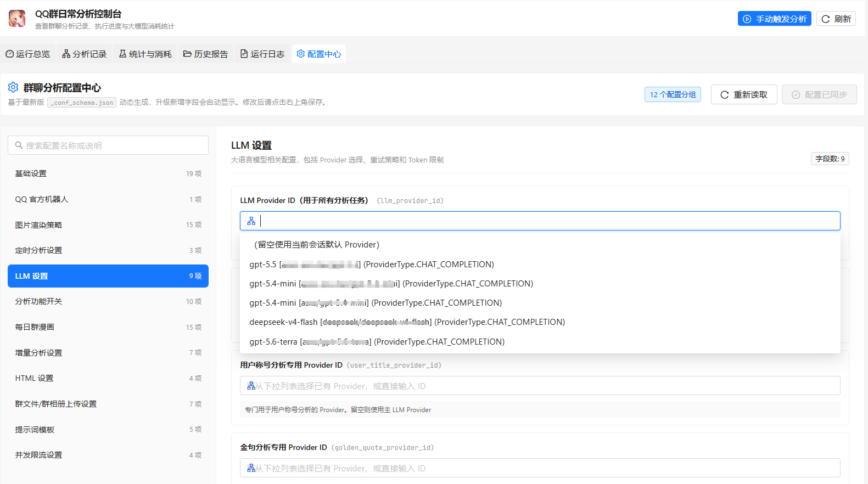Click the 12 个配置分组 badge
The height and width of the screenshot is (484, 868).
coord(673,94)
